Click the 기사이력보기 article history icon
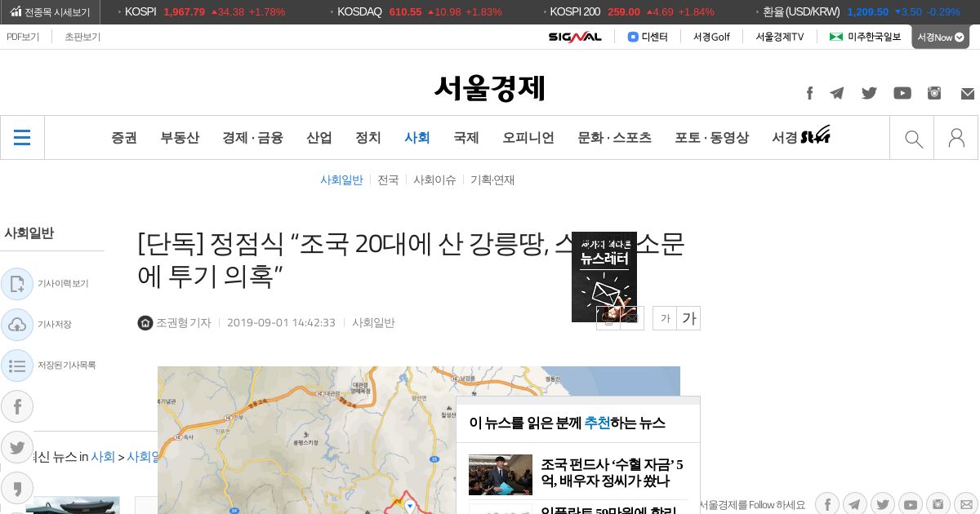The height and width of the screenshot is (514, 980). 17,284
